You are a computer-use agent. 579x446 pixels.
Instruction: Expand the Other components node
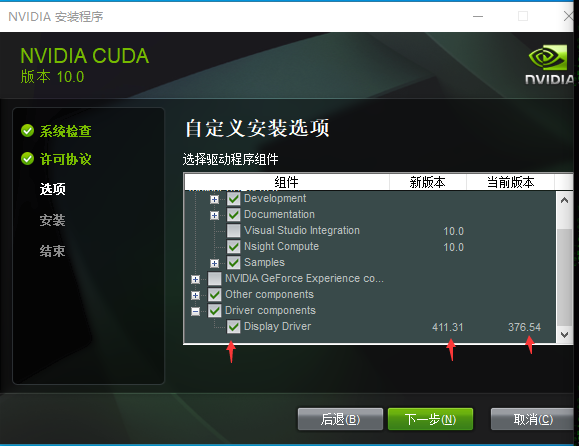pyautogui.click(x=195, y=296)
